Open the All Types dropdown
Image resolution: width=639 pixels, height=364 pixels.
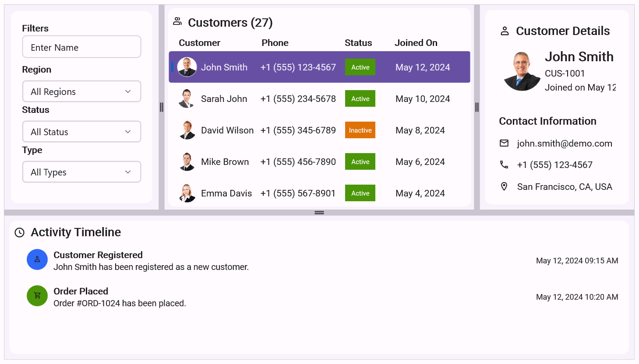(81, 172)
